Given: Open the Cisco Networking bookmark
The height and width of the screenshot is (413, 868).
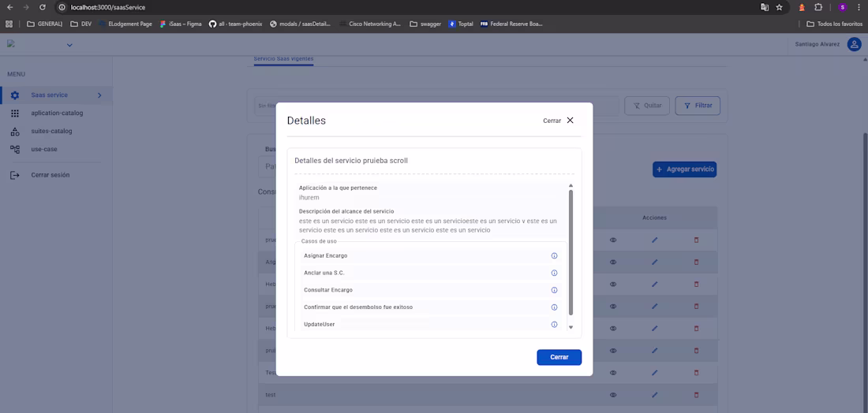Looking at the screenshot, I should point(370,24).
